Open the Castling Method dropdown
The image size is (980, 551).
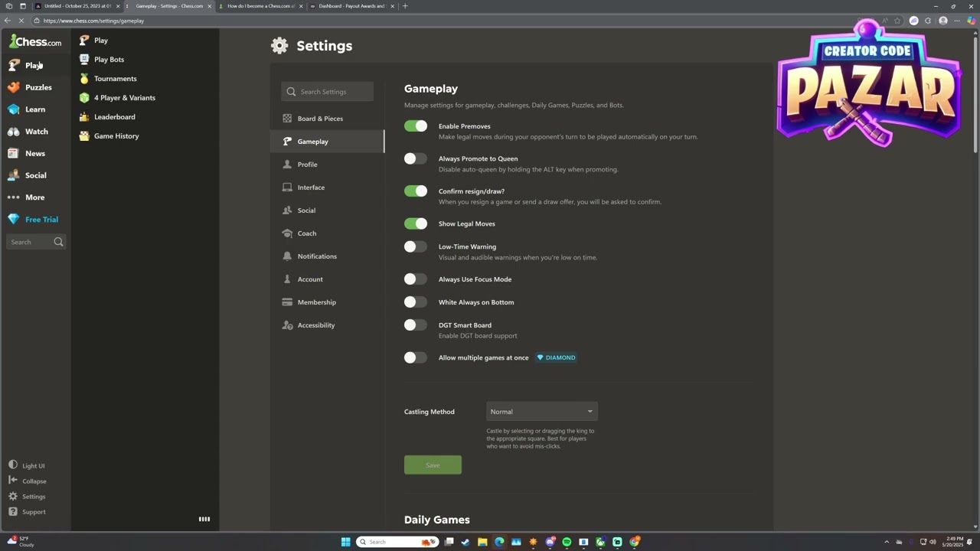(x=541, y=412)
